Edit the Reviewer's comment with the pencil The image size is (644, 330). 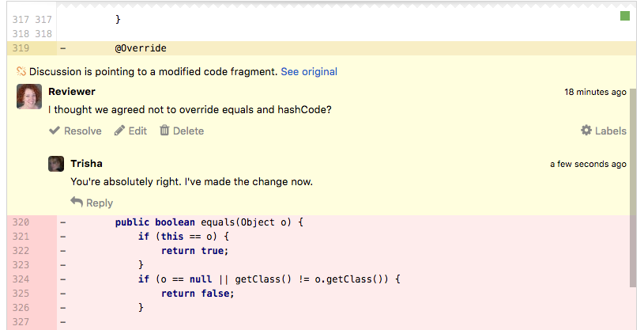(x=130, y=131)
